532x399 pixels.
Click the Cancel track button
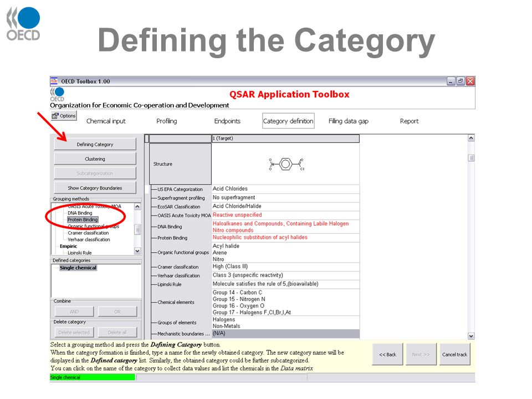pyautogui.click(x=454, y=354)
